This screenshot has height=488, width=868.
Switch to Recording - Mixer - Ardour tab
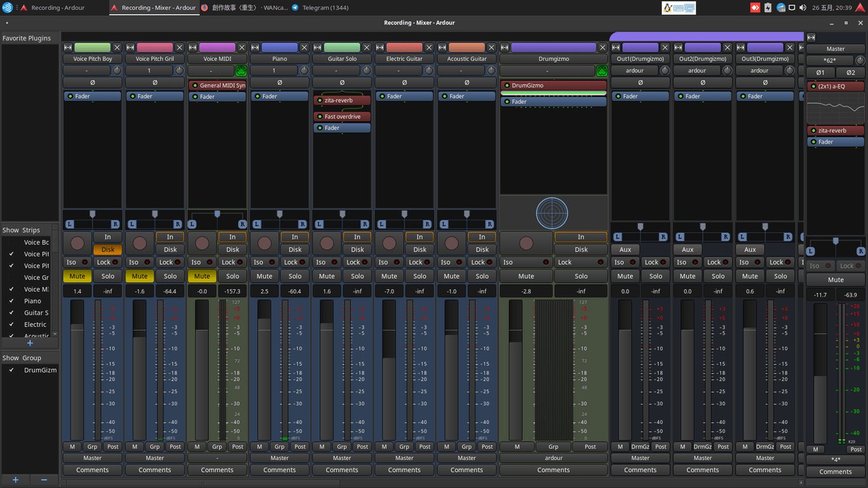[153, 8]
